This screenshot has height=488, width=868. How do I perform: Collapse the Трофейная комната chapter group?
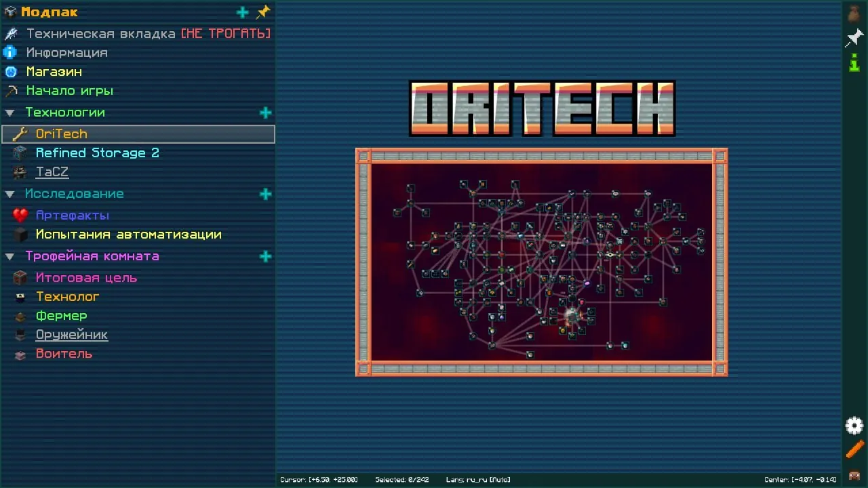9,256
